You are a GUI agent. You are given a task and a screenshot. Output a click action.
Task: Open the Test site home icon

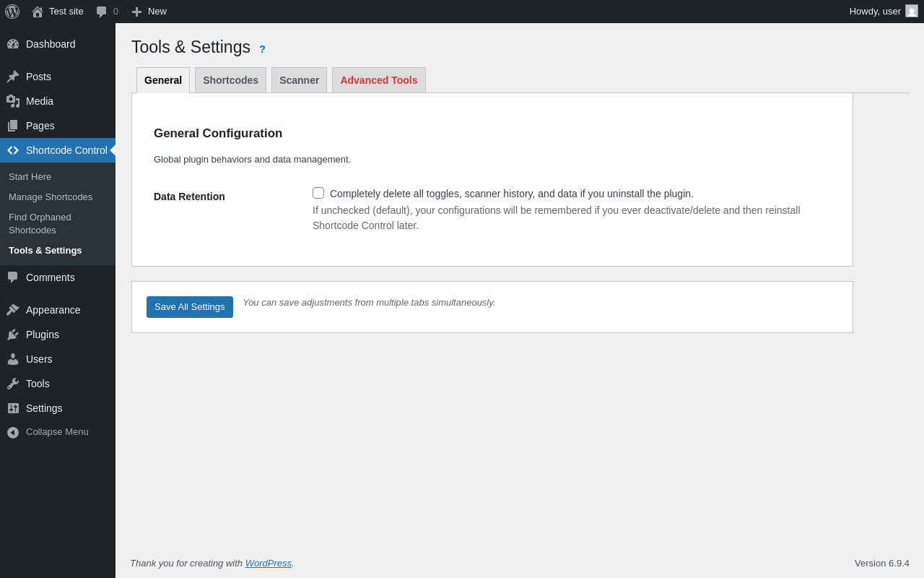38,12
